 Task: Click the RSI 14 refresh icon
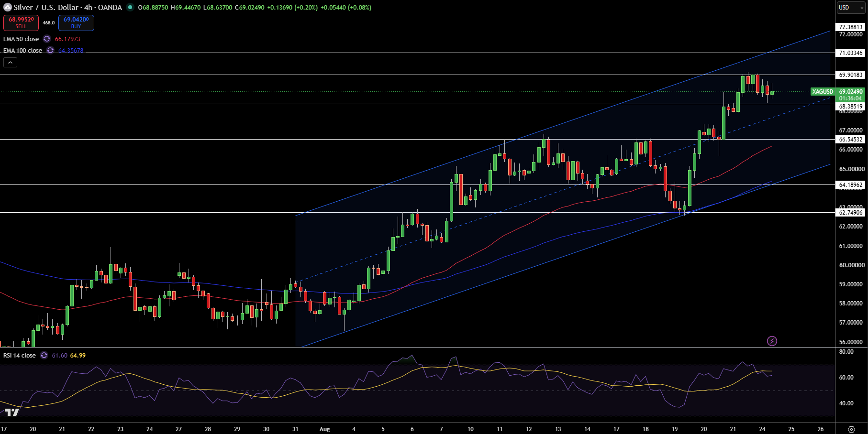[44, 355]
